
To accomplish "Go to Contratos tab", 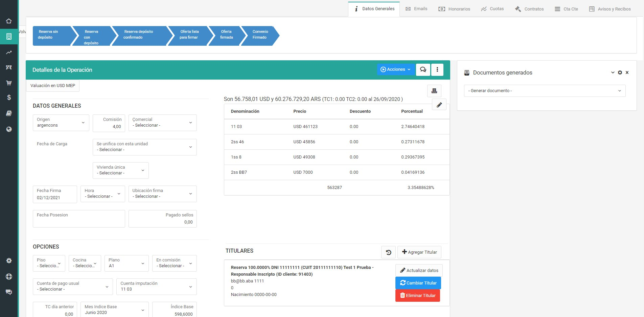I will pyautogui.click(x=529, y=9).
